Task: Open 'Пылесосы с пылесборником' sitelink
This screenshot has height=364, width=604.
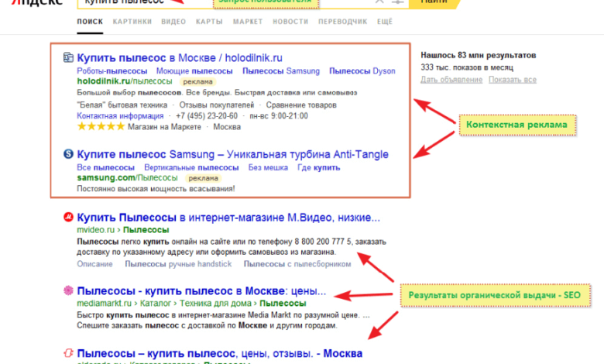Action: tap(297, 264)
